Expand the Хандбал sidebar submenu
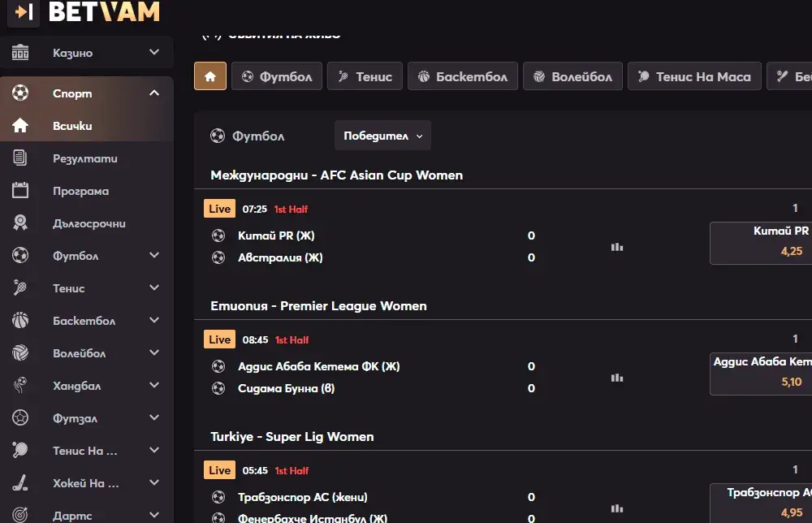Screen dimensions: 812x523 tap(153, 385)
